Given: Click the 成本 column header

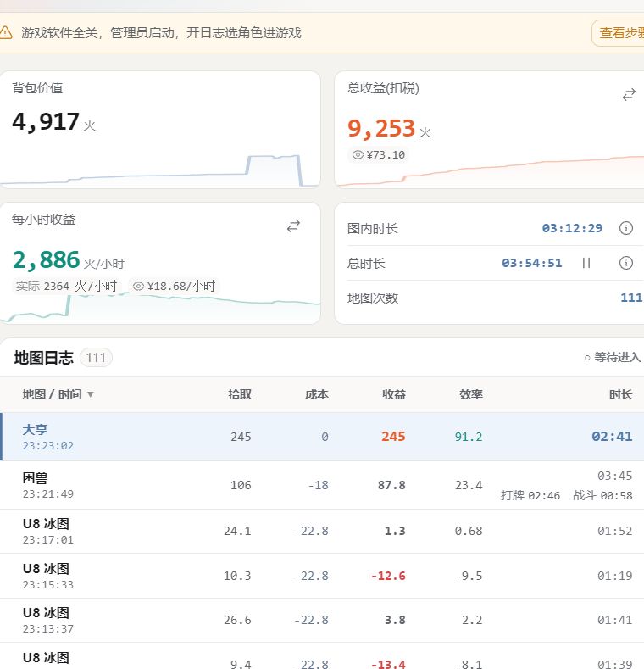Looking at the screenshot, I should point(317,394).
